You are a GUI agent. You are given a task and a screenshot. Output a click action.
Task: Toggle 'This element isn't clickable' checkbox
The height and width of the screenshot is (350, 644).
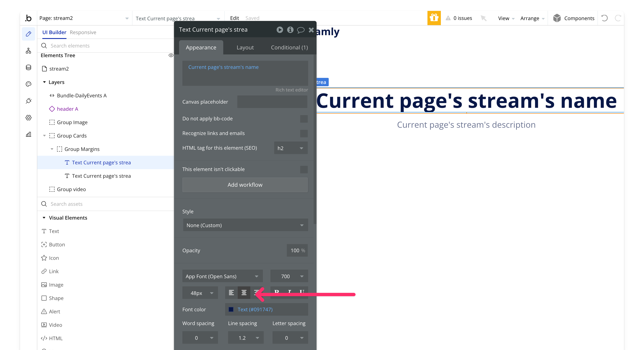304,170
